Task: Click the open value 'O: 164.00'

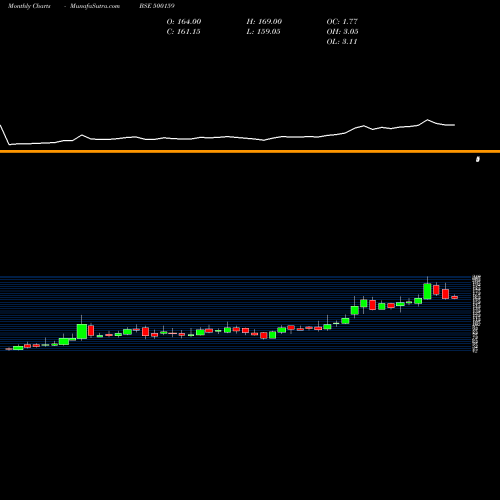Action: [x=184, y=22]
